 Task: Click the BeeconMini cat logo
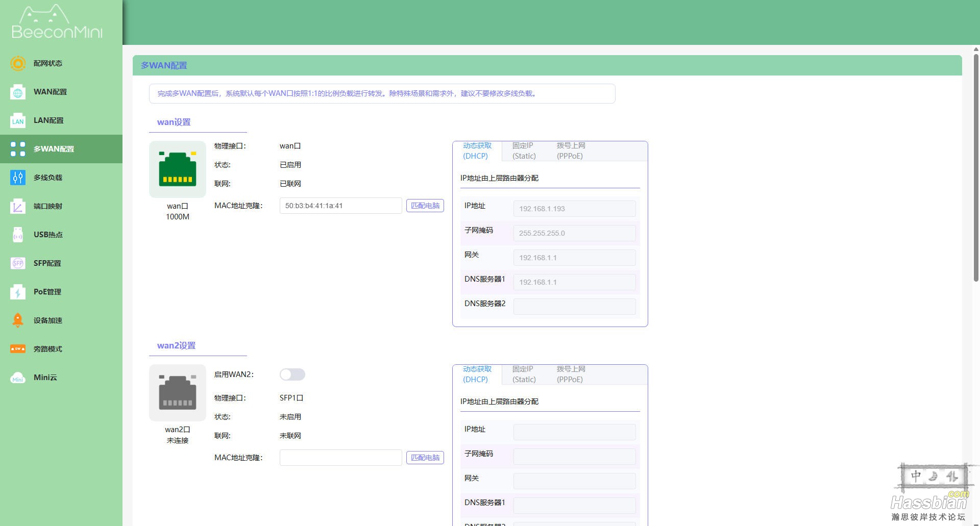pyautogui.click(x=57, y=22)
